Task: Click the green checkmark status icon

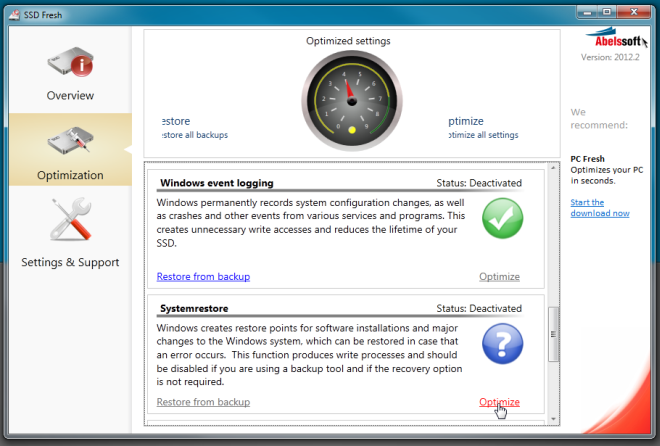Action: coord(502,218)
